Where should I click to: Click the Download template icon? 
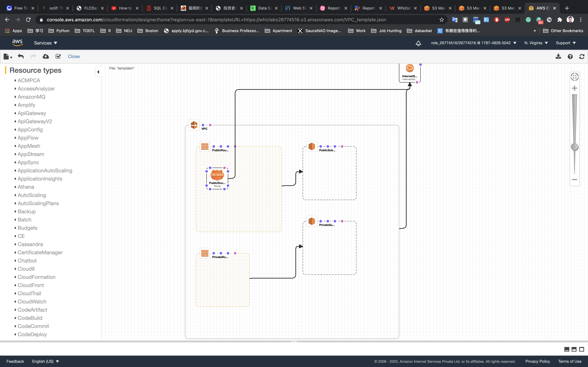[558, 57]
